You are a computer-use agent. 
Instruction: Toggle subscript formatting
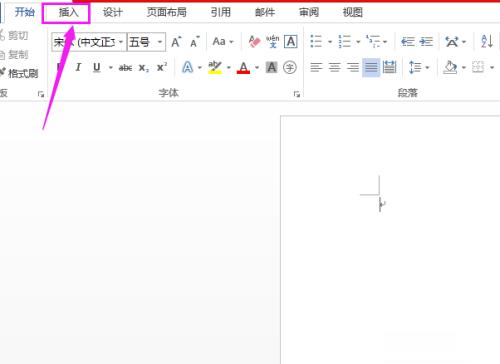pyautogui.click(x=144, y=68)
